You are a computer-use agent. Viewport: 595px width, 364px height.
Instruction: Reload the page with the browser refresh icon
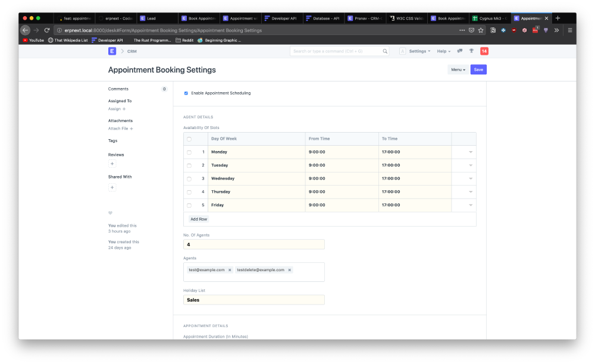[47, 30]
